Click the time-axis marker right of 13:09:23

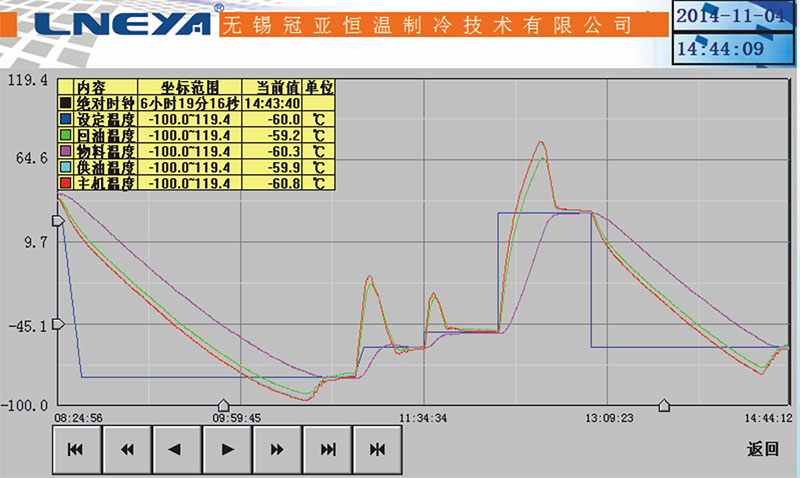point(663,404)
